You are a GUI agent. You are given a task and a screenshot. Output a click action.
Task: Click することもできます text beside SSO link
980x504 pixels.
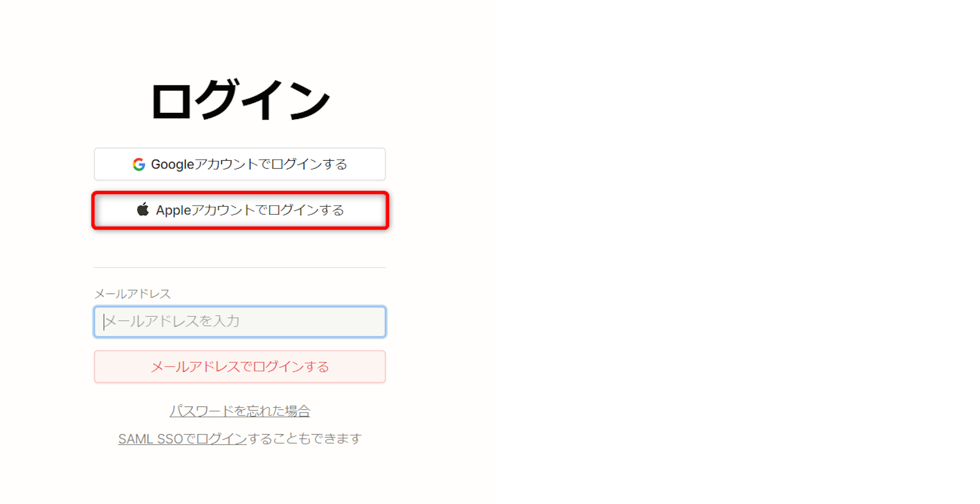[x=304, y=439]
